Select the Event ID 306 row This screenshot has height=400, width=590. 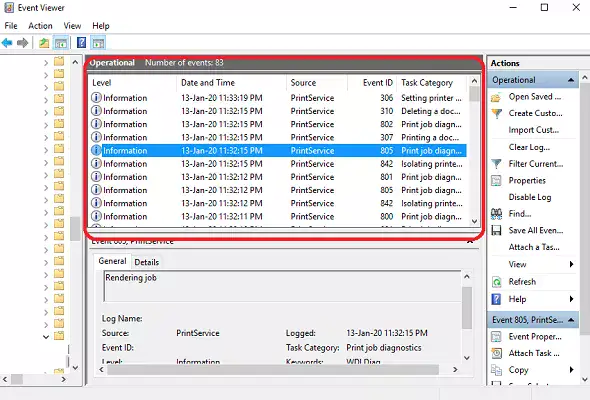[x=278, y=98]
